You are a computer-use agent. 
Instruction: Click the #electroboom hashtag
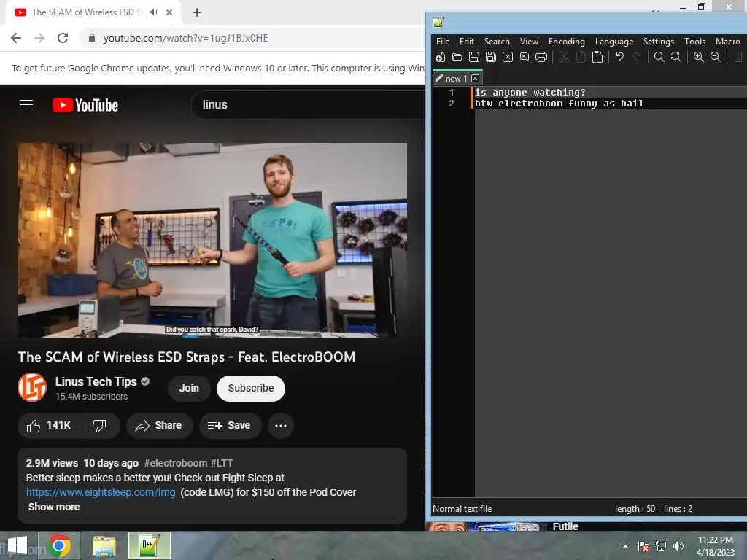coord(175,463)
